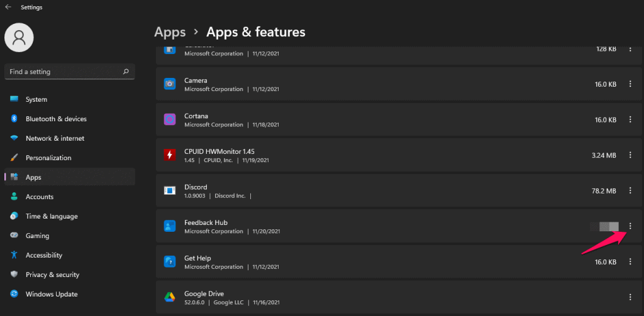Click the user profile avatar
Image resolution: width=644 pixels, height=316 pixels.
pyautogui.click(x=19, y=38)
